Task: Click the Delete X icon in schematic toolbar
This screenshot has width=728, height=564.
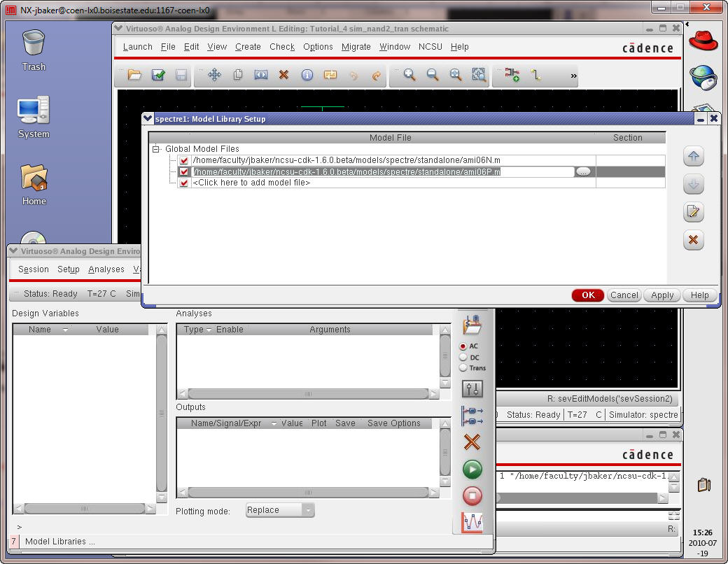Action: click(283, 75)
